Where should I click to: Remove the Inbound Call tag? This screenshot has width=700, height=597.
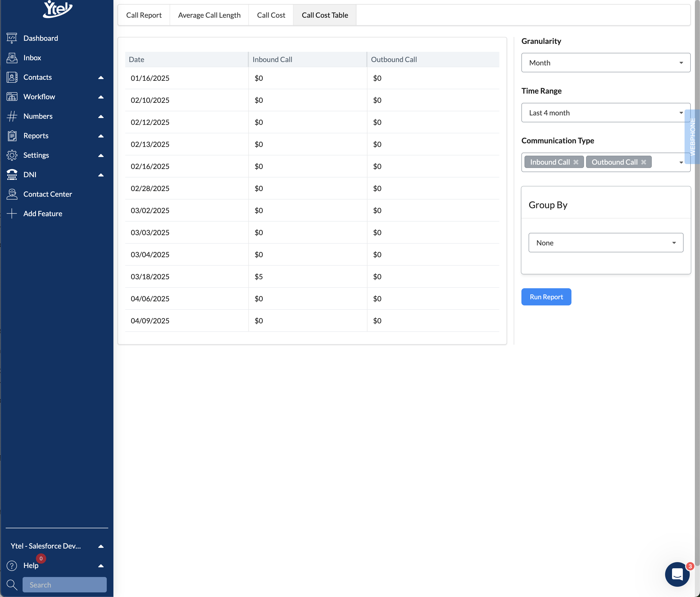tap(576, 162)
